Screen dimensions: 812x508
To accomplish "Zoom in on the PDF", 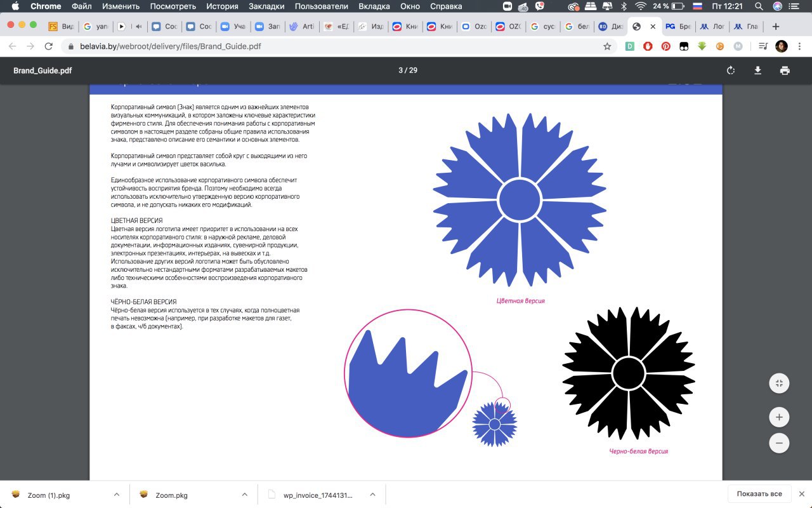I will 779,417.
